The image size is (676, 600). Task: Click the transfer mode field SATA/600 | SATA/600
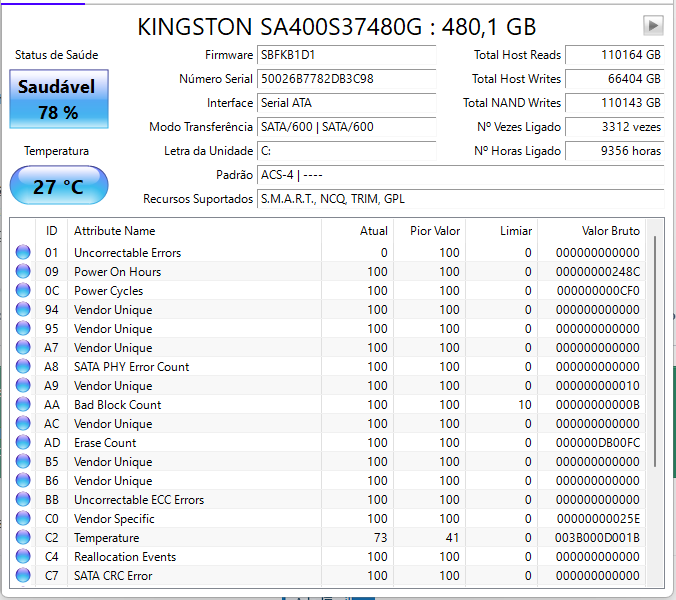347,127
